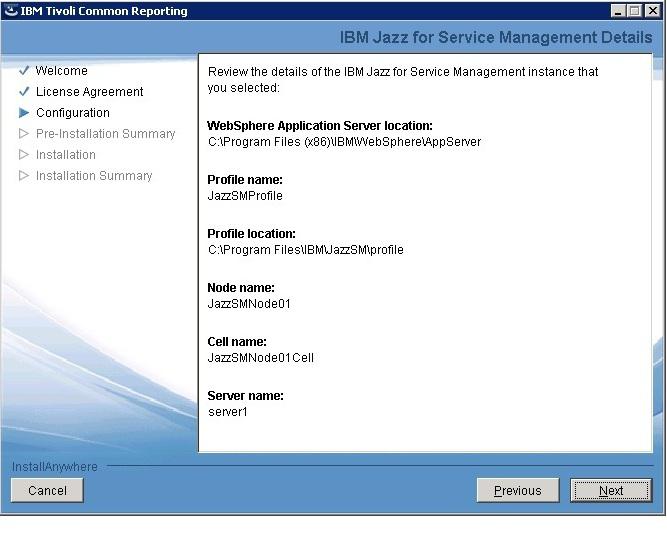Screen dimensions: 667x549
Task: Minimize the IBM Tivoli Common Reporting window
Action: (x=618, y=11)
